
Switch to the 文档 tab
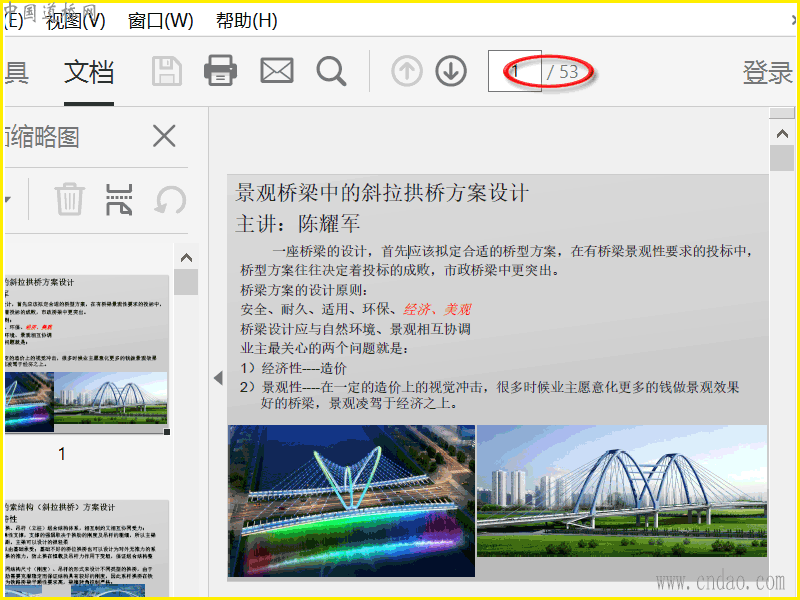(x=89, y=71)
